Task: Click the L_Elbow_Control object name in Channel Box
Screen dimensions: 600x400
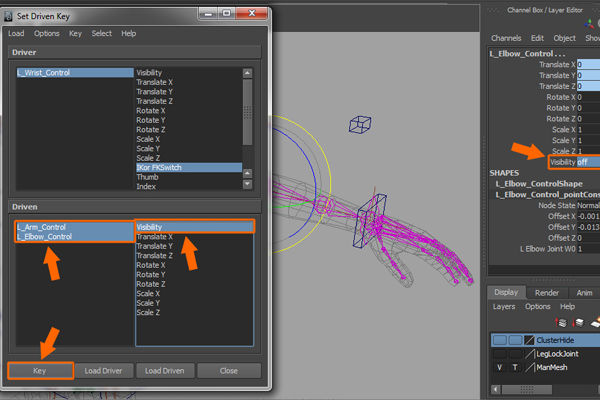Action: 527,54
